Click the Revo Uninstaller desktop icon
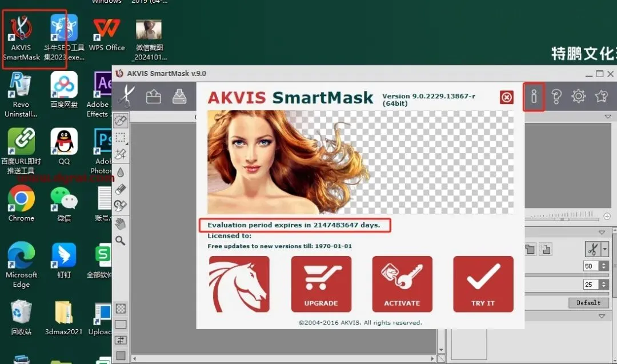617x364 pixels. [x=21, y=95]
